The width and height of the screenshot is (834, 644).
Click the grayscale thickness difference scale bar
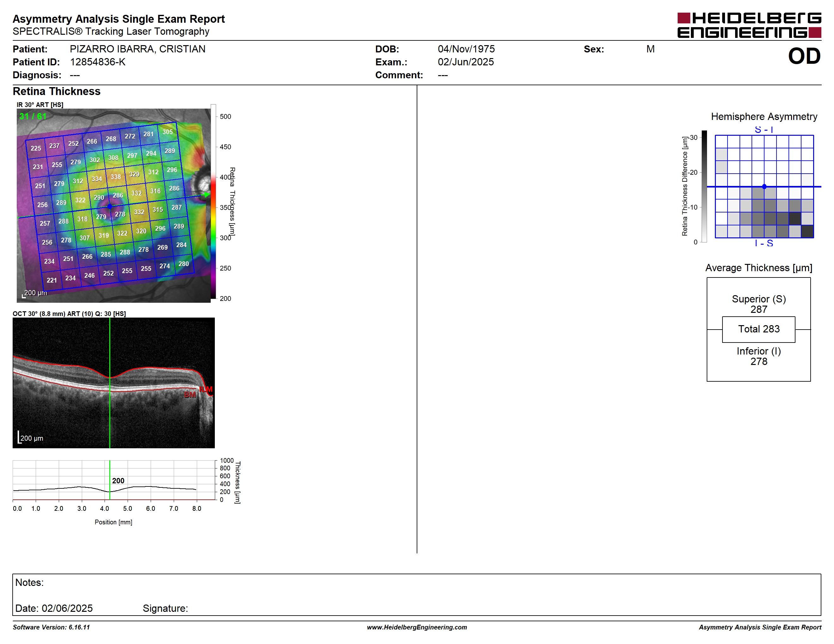point(704,186)
